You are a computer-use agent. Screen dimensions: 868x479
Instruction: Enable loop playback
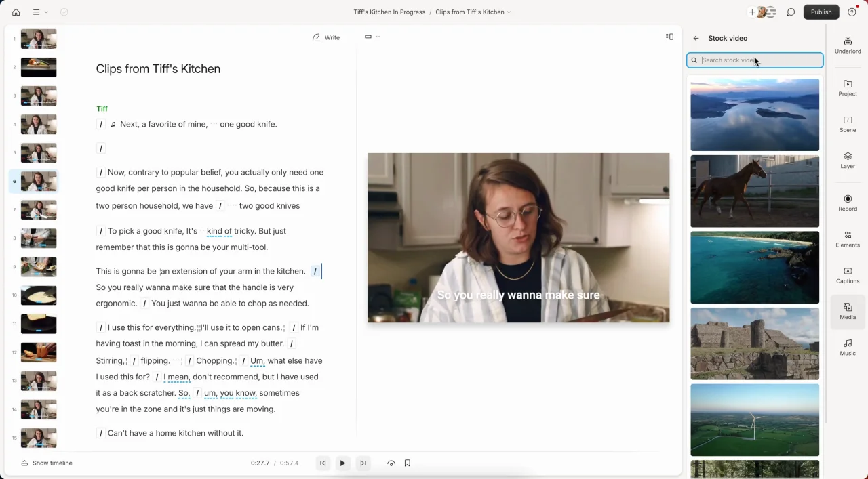[391, 463]
